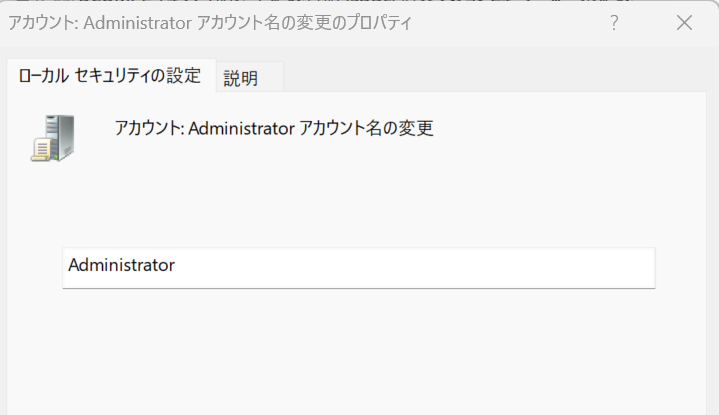Click the server policy icon

coord(52,138)
